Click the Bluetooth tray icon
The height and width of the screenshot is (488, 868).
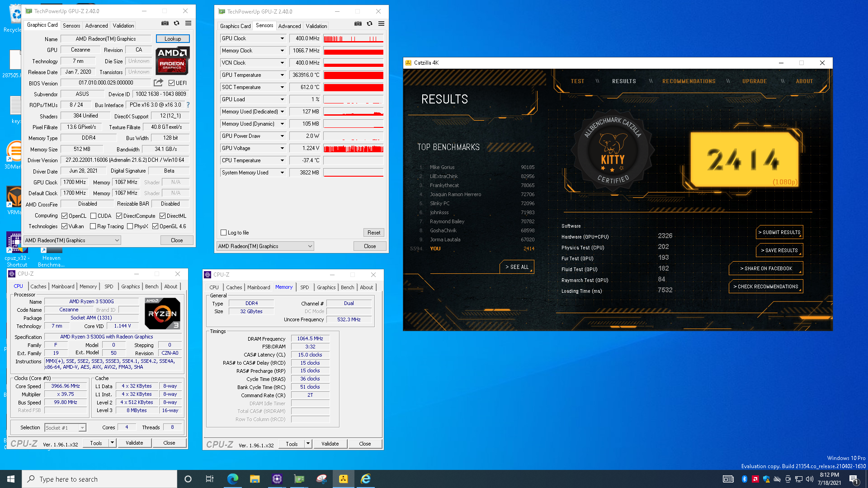tap(744, 479)
